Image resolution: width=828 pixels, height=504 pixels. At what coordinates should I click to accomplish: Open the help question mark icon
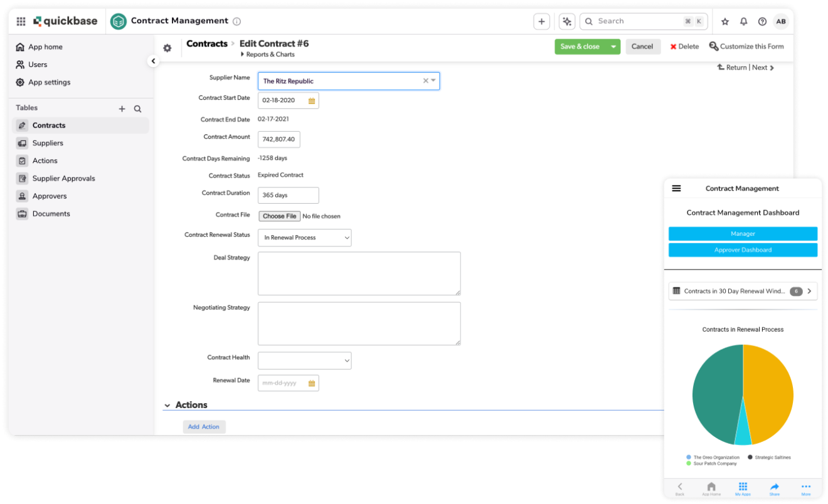[x=762, y=21]
